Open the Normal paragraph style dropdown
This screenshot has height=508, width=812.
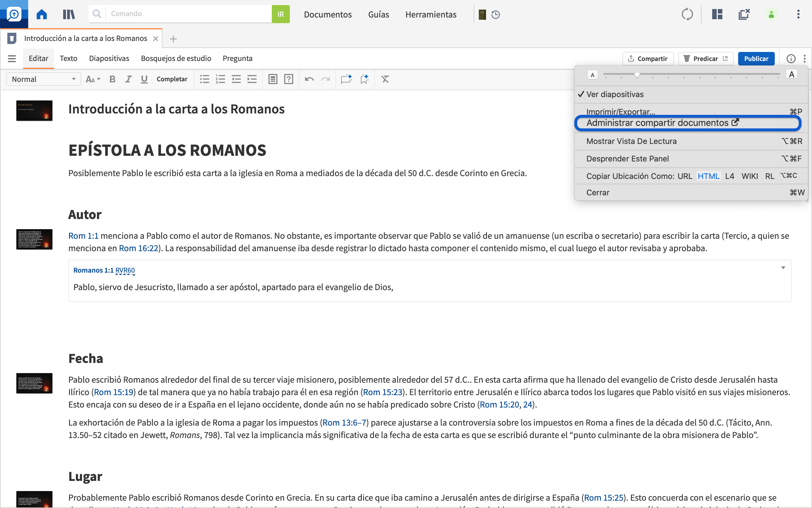pos(44,79)
